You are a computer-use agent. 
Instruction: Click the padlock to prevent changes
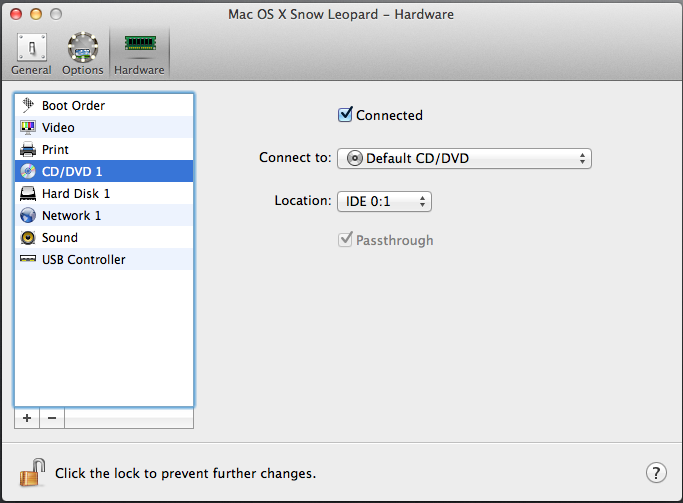point(32,472)
